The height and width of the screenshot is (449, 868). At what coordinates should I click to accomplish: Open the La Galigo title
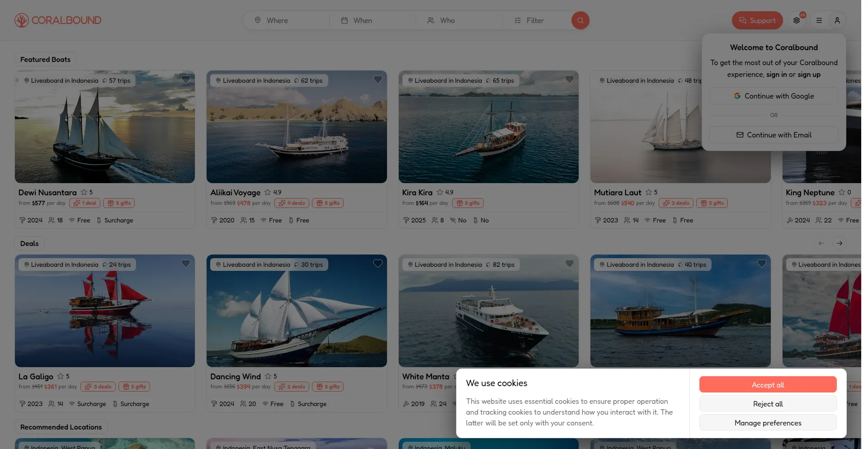click(x=36, y=377)
